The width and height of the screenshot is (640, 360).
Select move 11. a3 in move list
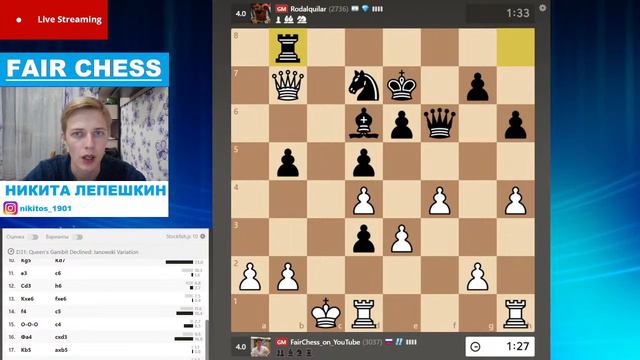point(24,273)
